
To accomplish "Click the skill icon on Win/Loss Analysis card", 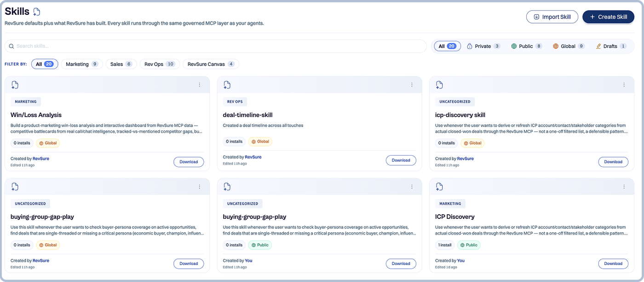I will [x=15, y=85].
